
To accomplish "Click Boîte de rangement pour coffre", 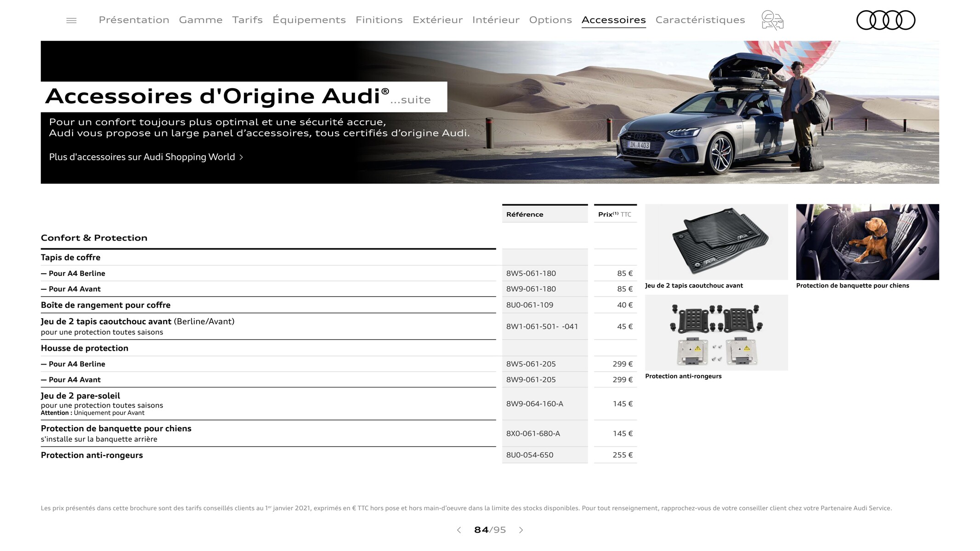I will 106,305.
